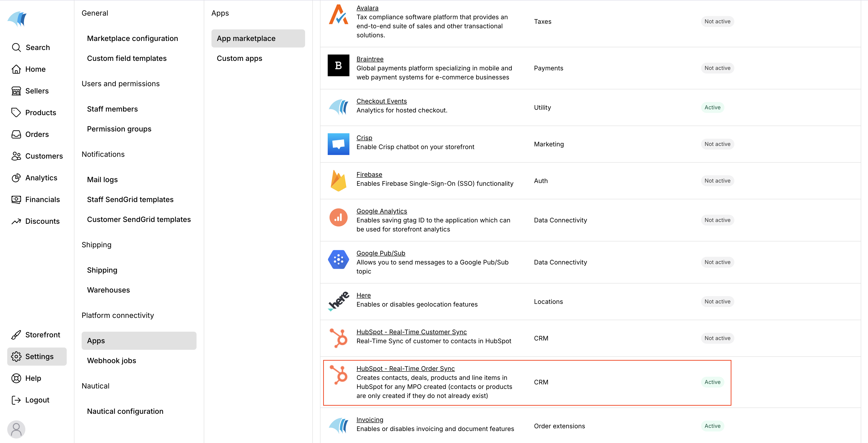The width and height of the screenshot is (868, 443).
Task: Click the Invoicing sail logo
Action: 338,426
